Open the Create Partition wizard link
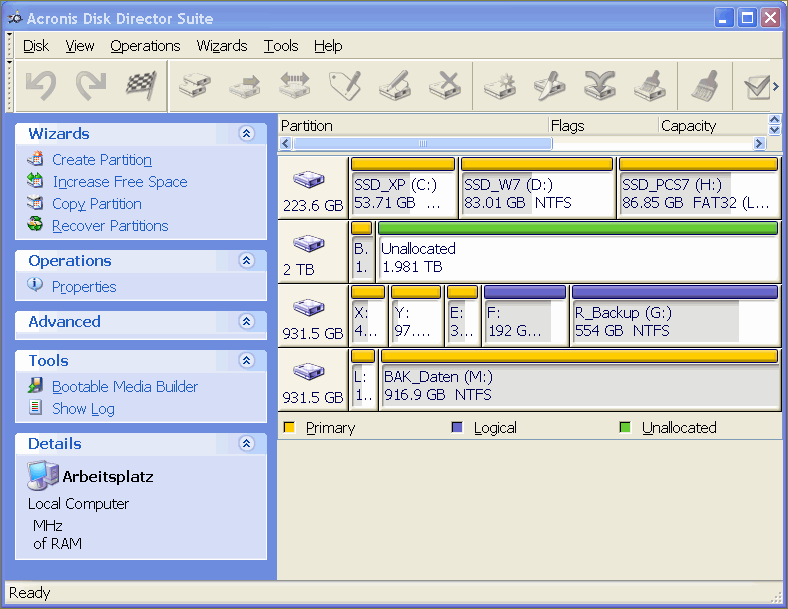 (x=102, y=160)
